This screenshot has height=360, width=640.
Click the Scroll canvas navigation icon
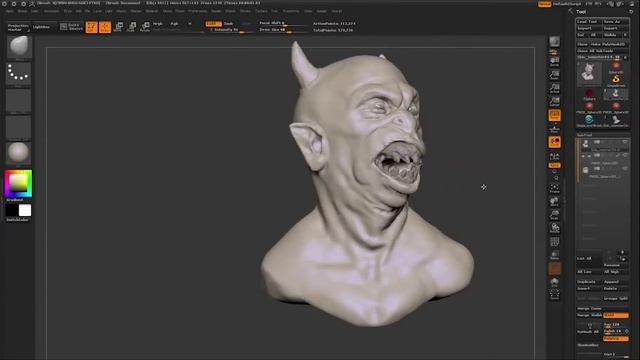pyautogui.click(x=554, y=62)
